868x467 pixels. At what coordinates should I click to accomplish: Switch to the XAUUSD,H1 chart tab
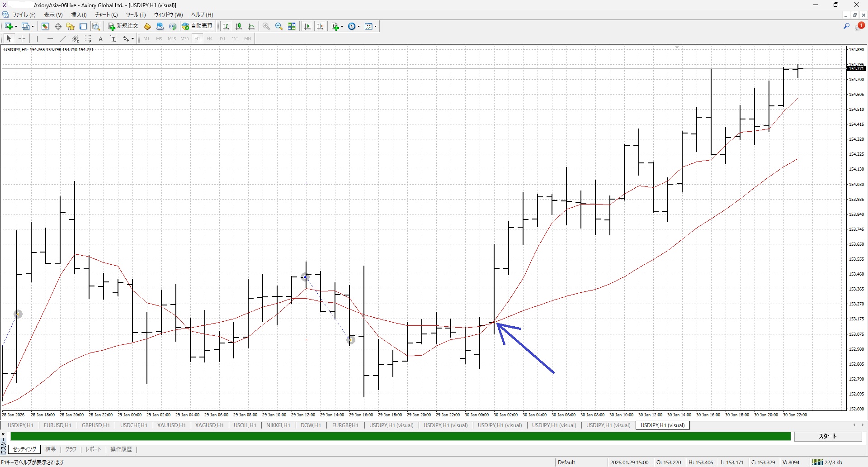pos(171,425)
